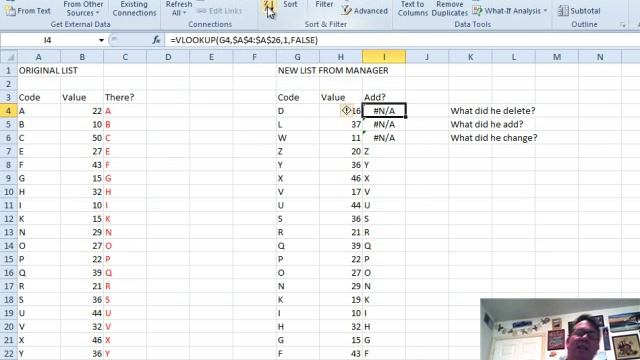Click Existing Connections button
The width and height of the screenshot is (640, 360).
pos(134,9)
